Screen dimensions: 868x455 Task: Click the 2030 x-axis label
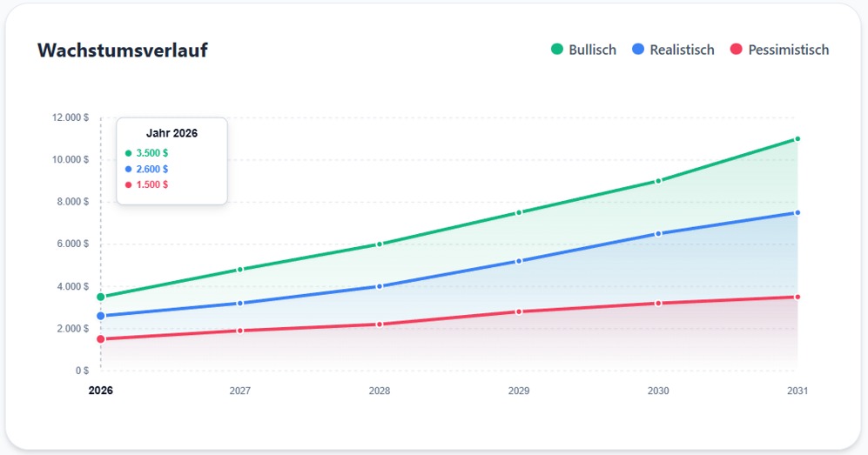coord(658,391)
